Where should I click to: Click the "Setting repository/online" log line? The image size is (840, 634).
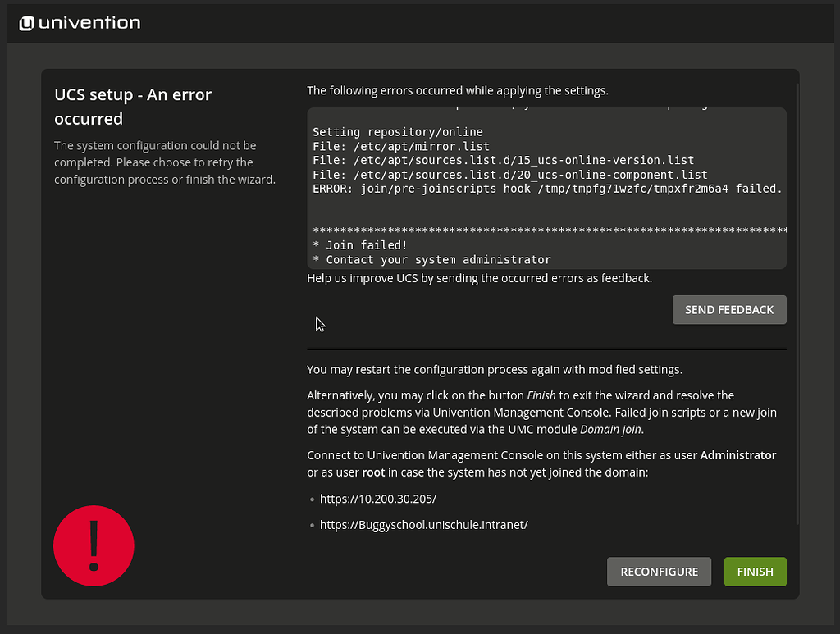tap(398, 132)
